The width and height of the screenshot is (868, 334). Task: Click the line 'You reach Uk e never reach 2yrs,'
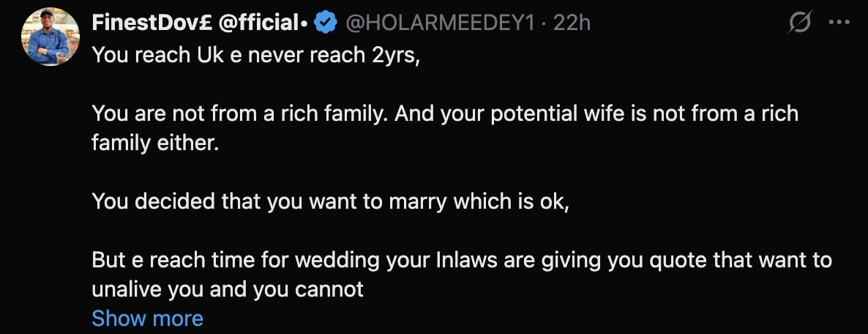pyautogui.click(x=256, y=56)
